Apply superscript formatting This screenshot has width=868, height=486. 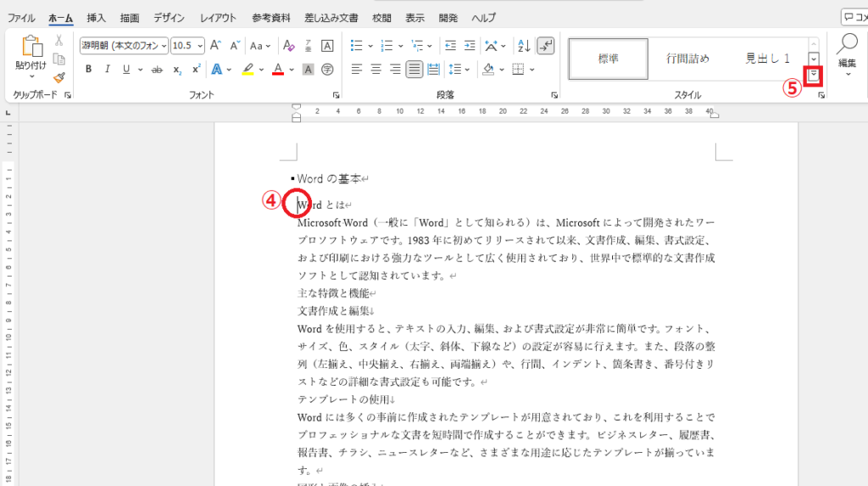196,70
